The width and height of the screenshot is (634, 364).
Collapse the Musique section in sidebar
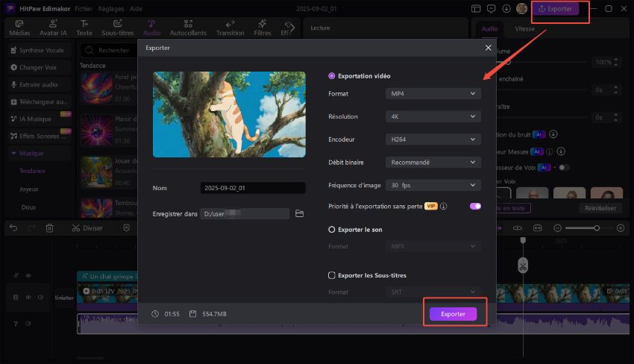pyautogui.click(x=13, y=154)
